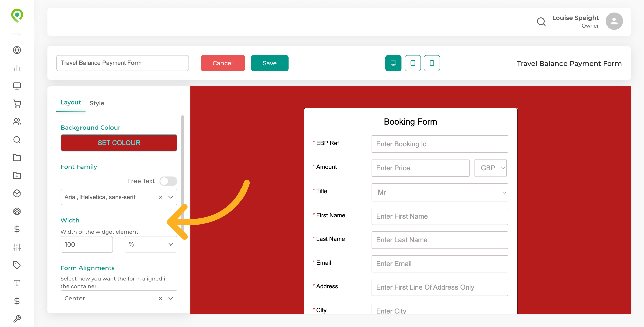Screen dimensions: 644x327
Task: Switch to tablet preview icon
Action: (413, 63)
